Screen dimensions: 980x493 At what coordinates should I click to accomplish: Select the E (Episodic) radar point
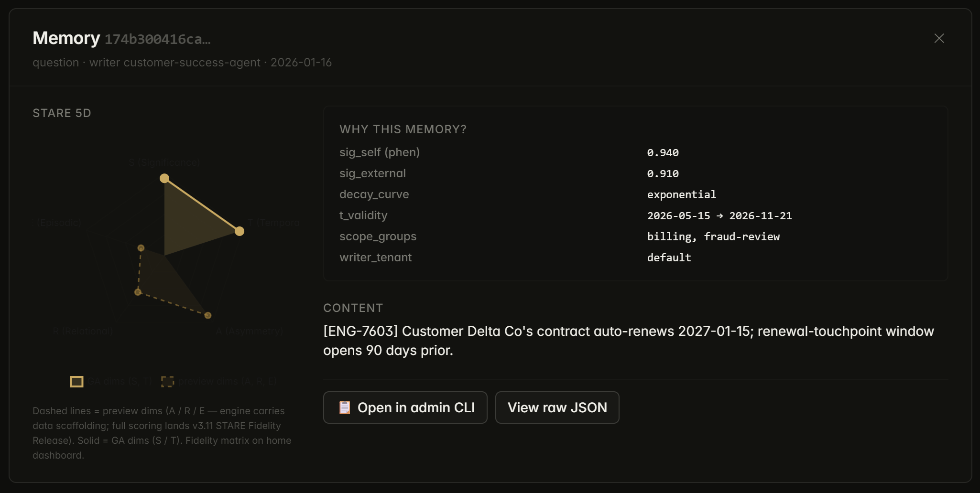[x=141, y=248]
